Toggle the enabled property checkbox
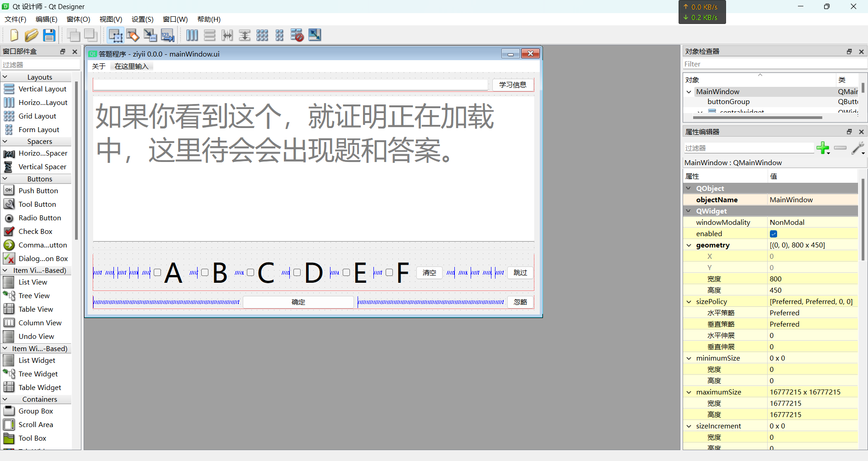Screen dimensions: 868x461 click(774, 234)
